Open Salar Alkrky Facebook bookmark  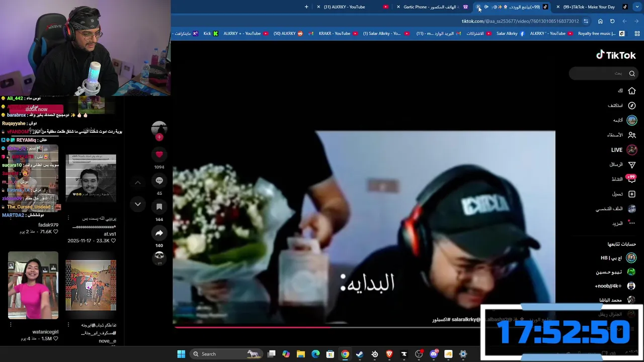coord(510,34)
